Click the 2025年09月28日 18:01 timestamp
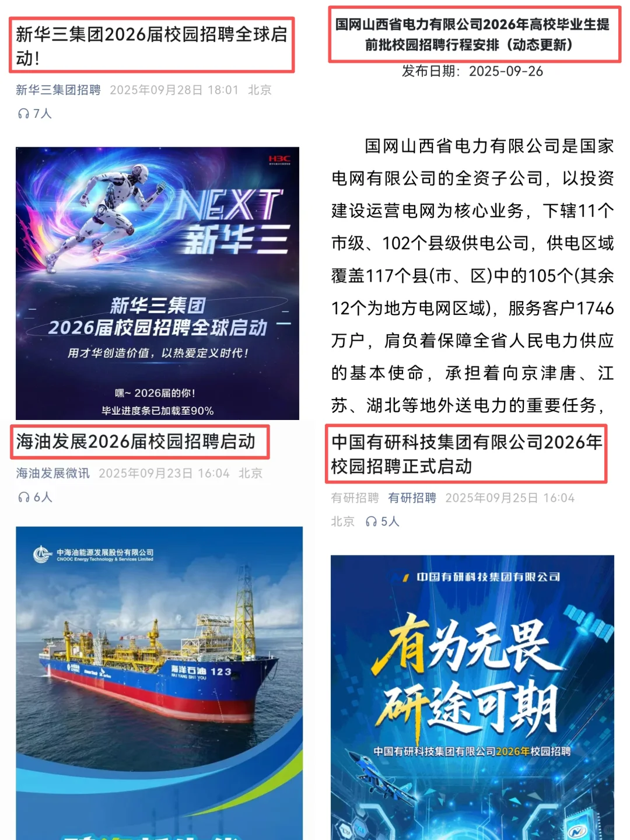The image size is (630, 840). 174,90
